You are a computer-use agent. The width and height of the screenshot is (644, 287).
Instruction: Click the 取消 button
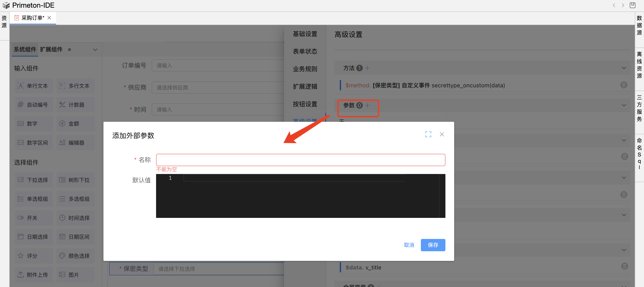point(409,245)
